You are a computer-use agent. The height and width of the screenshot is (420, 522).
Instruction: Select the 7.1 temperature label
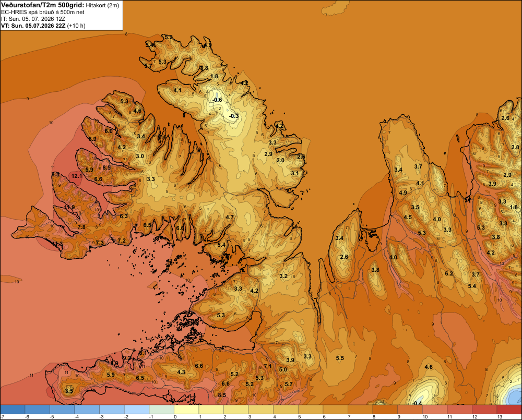268,366
